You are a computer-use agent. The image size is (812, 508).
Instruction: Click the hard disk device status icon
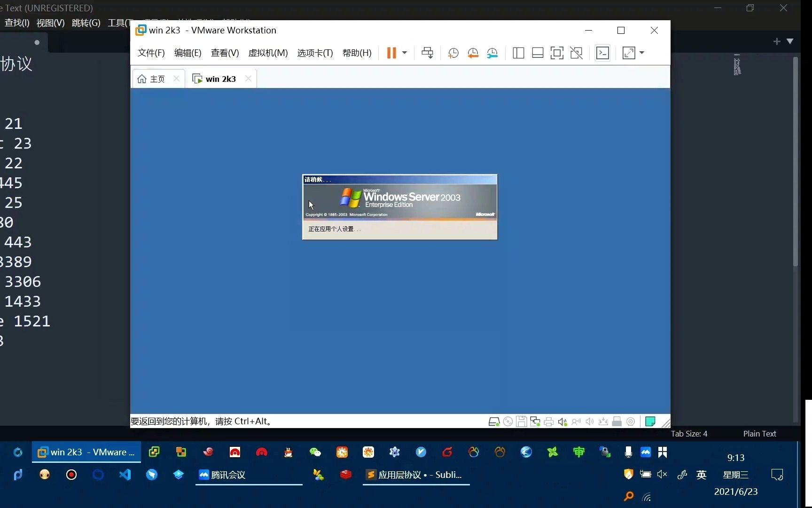click(494, 421)
